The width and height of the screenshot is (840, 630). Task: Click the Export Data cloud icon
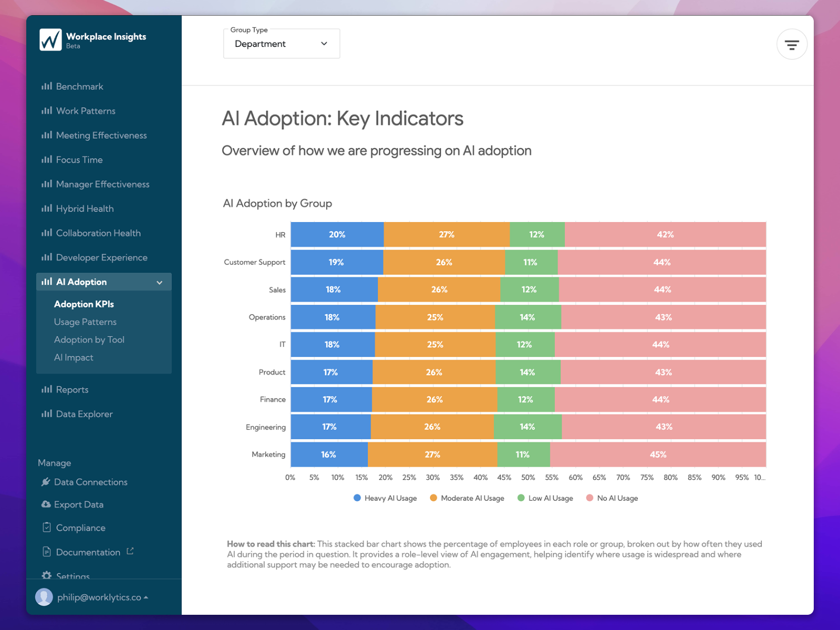(46, 505)
